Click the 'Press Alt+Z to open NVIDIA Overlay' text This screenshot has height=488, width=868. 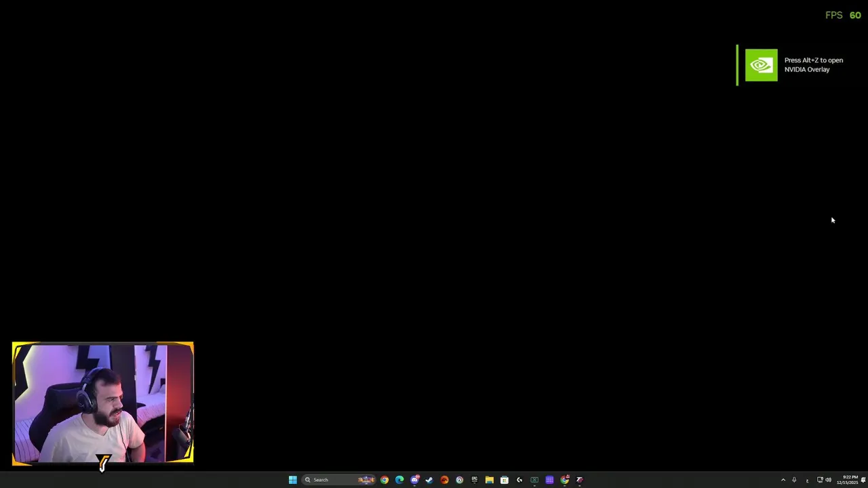814,65
